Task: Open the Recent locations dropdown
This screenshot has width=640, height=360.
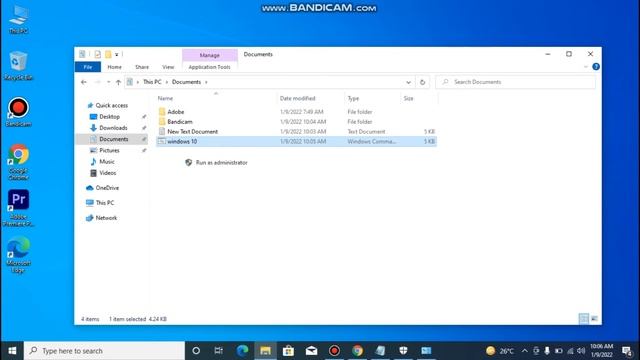Action: click(108, 82)
